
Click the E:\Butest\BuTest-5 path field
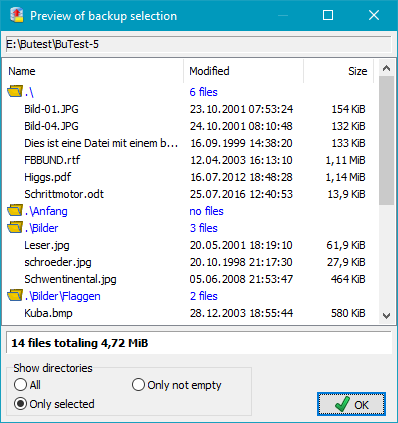point(199,44)
